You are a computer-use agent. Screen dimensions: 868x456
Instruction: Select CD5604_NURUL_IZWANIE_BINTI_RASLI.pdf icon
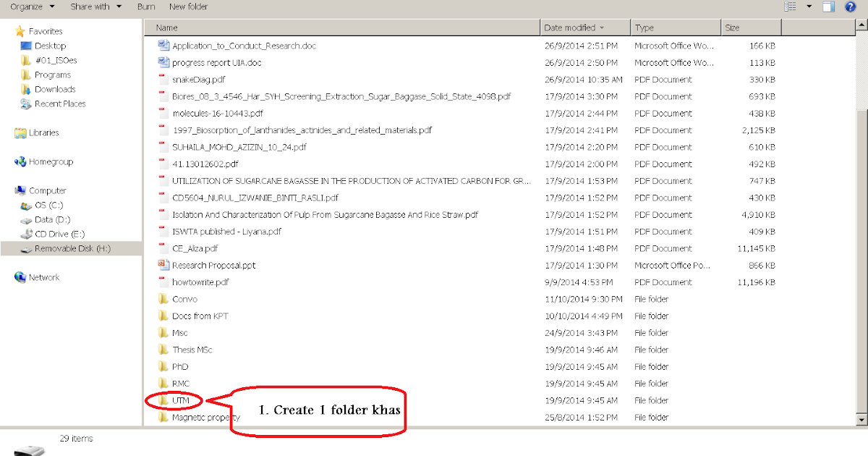[x=163, y=198]
